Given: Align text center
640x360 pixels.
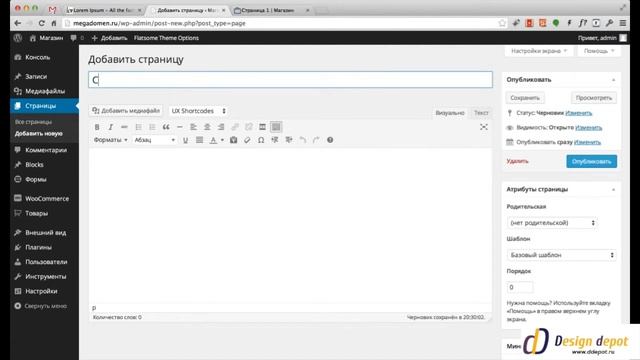Looking at the screenshot, I should (207, 127).
